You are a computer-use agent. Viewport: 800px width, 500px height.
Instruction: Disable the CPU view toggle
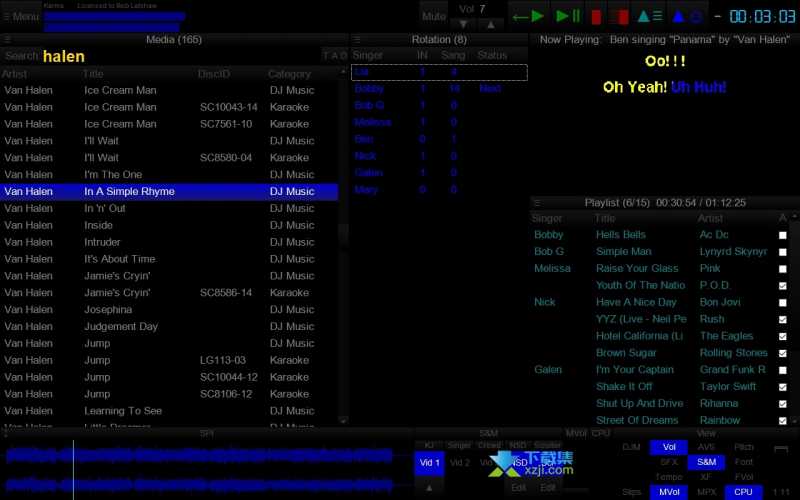tap(743, 492)
